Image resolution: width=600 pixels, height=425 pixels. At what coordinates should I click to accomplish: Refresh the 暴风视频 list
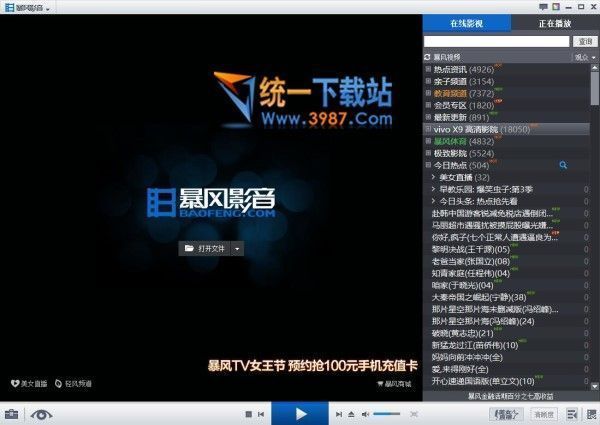[427, 57]
